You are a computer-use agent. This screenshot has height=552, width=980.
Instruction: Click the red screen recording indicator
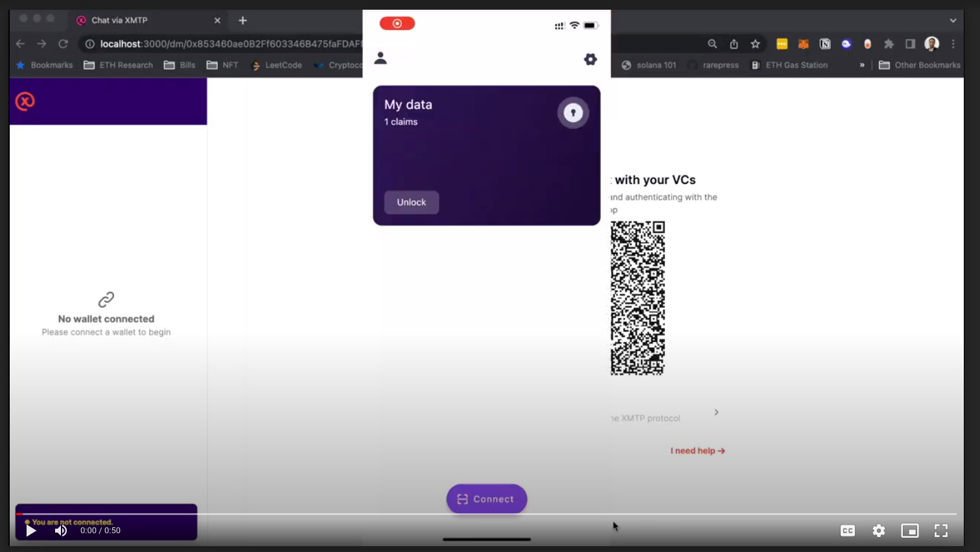point(397,23)
